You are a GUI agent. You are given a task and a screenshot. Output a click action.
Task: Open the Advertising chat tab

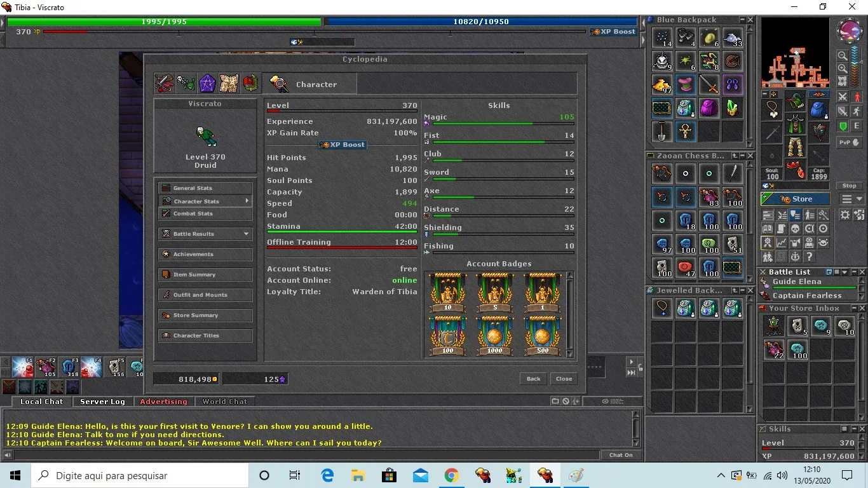(x=164, y=402)
